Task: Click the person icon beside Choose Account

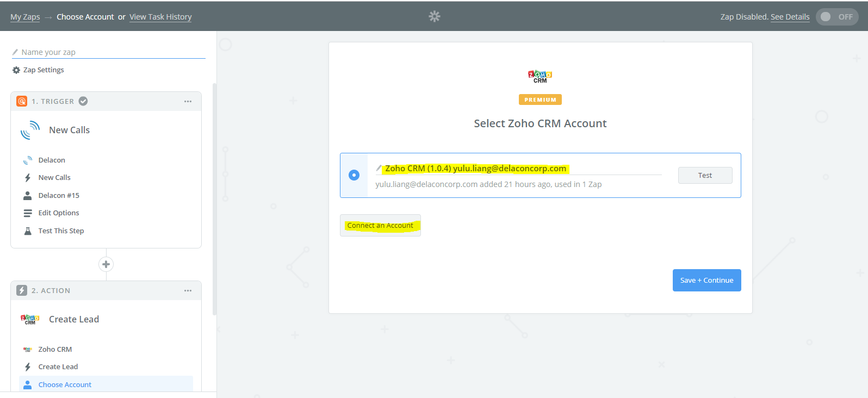Action: click(28, 384)
